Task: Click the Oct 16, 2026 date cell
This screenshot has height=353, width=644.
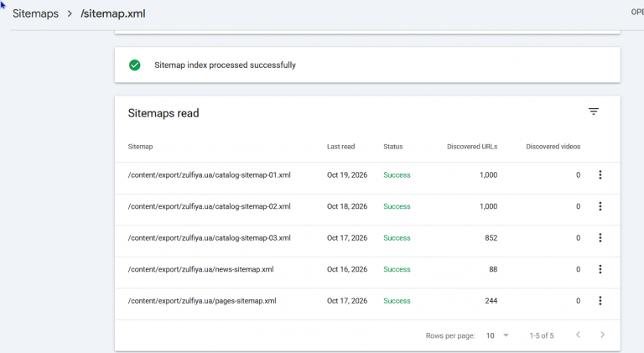Action: [347, 269]
